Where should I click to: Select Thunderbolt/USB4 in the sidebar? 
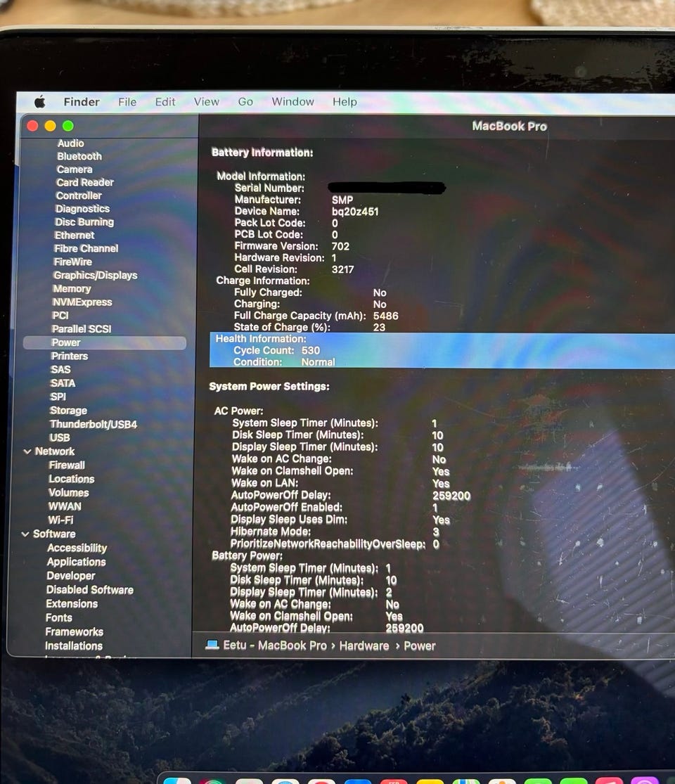pos(94,424)
